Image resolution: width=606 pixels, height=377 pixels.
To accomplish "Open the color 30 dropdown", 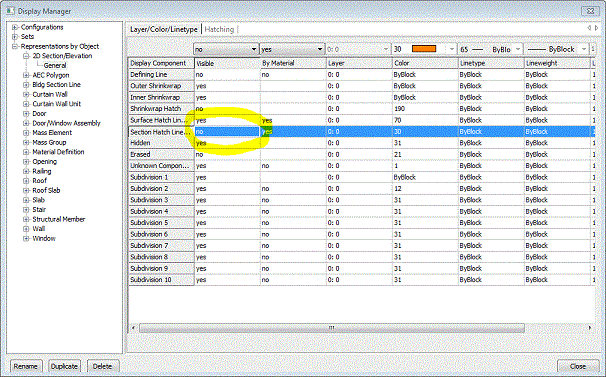I will [x=452, y=49].
